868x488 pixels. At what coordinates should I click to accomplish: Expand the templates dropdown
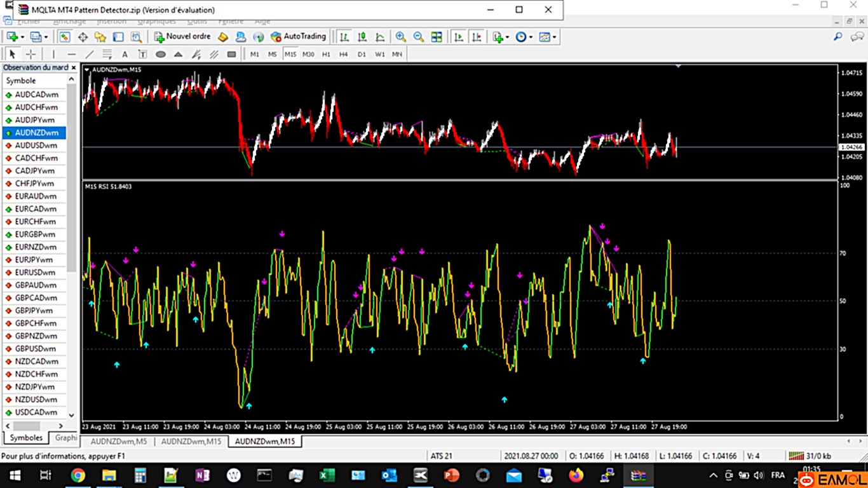(554, 37)
